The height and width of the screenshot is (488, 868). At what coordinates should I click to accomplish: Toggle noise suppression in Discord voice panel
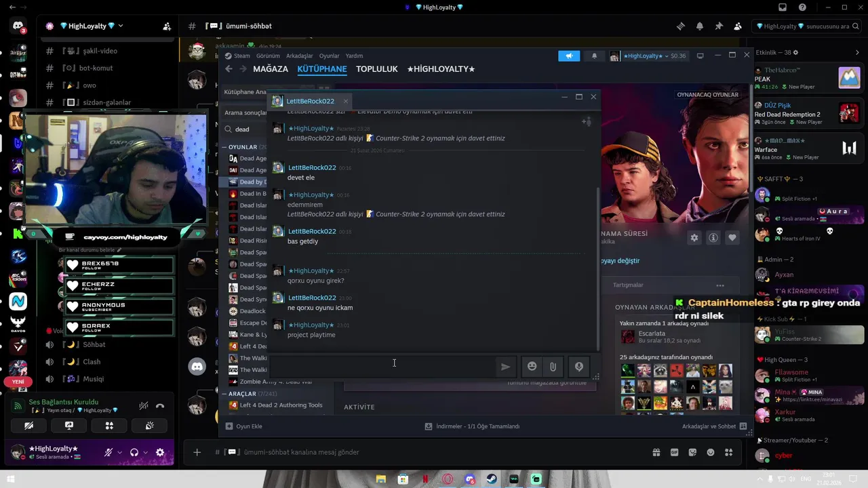(x=144, y=406)
